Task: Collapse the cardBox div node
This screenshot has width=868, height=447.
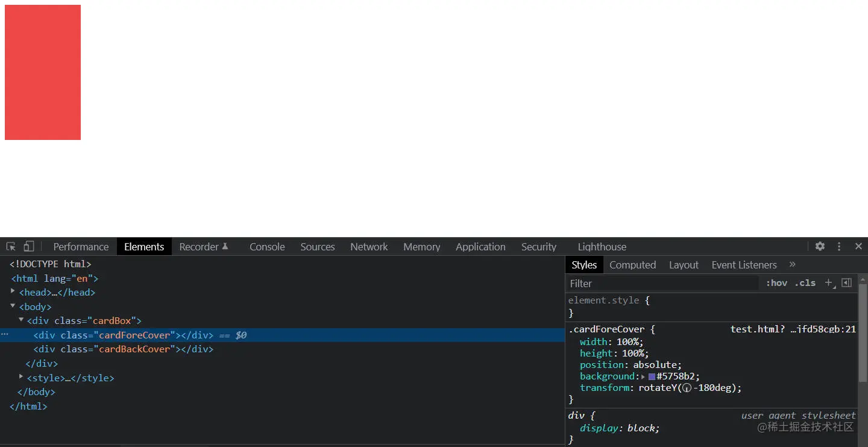Action: 21,320
